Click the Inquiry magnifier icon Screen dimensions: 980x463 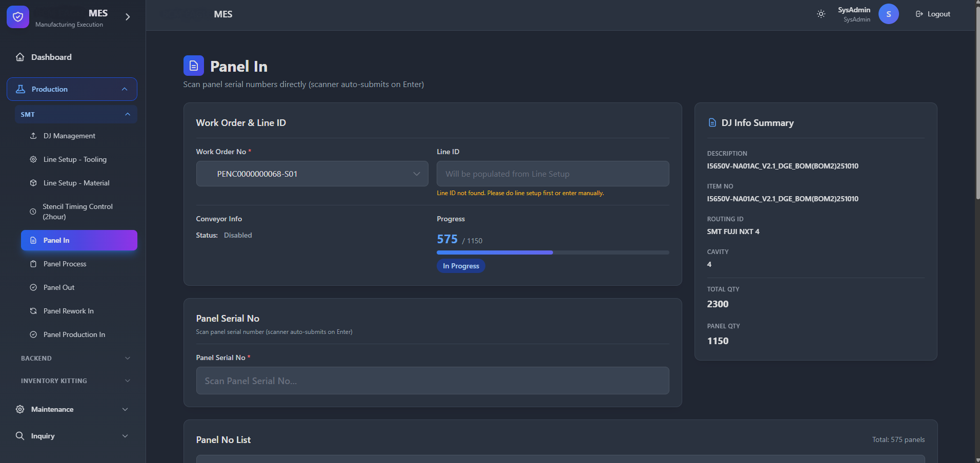pos(20,436)
